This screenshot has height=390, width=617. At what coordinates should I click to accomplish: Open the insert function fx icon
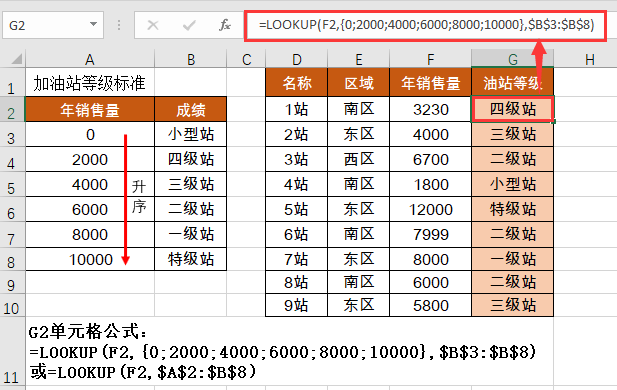pos(225,25)
